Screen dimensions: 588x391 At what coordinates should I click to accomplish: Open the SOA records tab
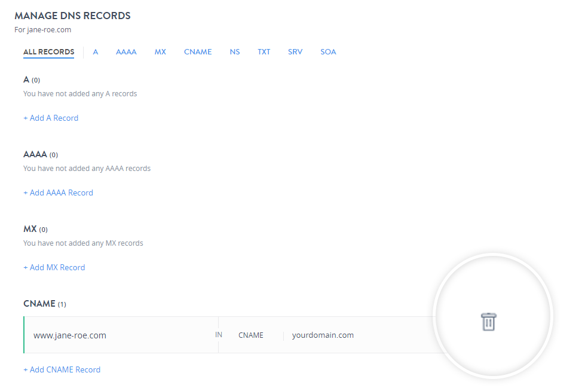pos(328,52)
